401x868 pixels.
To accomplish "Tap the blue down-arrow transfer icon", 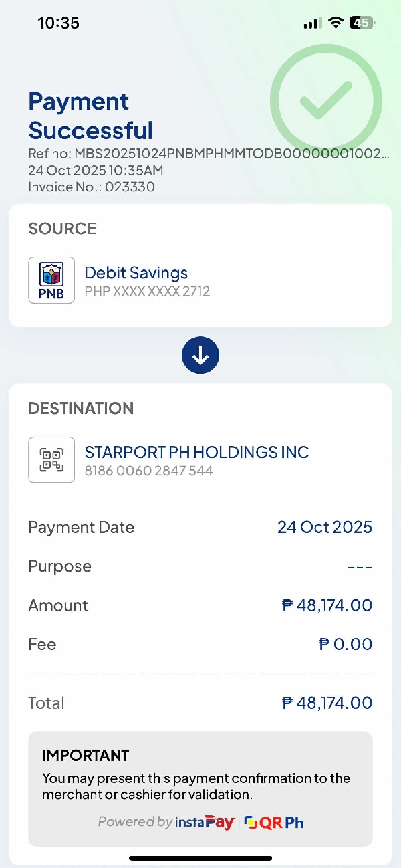I will tap(200, 355).
